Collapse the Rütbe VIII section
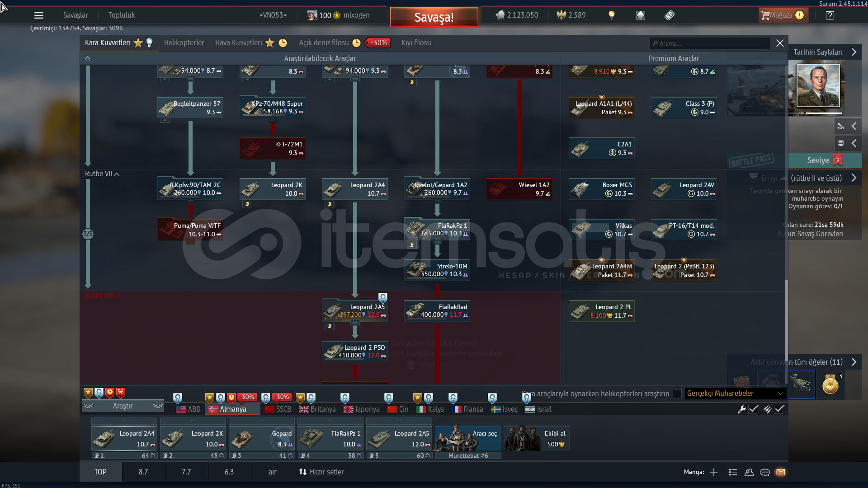The width and height of the screenshot is (868, 488). pyautogui.click(x=103, y=296)
